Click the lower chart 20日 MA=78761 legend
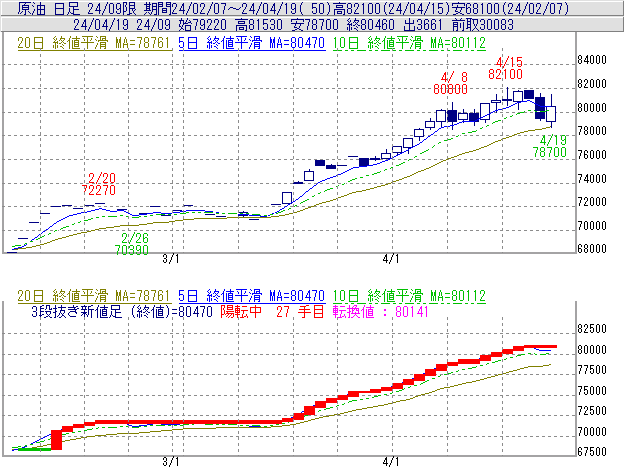 click(x=94, y=296)
